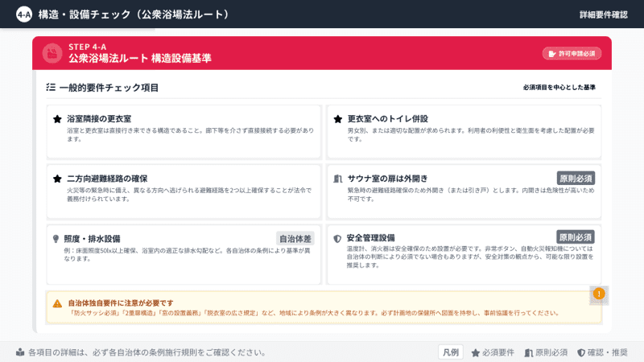The image size is (644, 362).
Task: Select the 自治体独自要件に注意が必要です heading
Action: click(x=121, y=303)
